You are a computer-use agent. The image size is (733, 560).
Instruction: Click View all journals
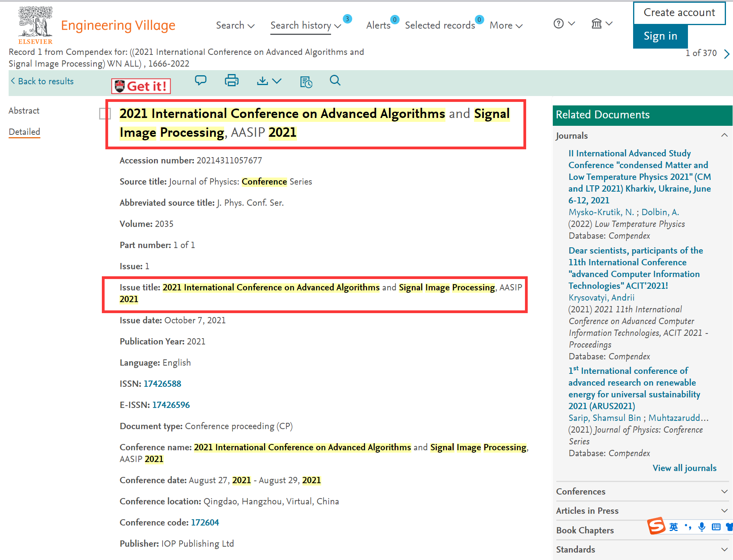click(684, 468)
